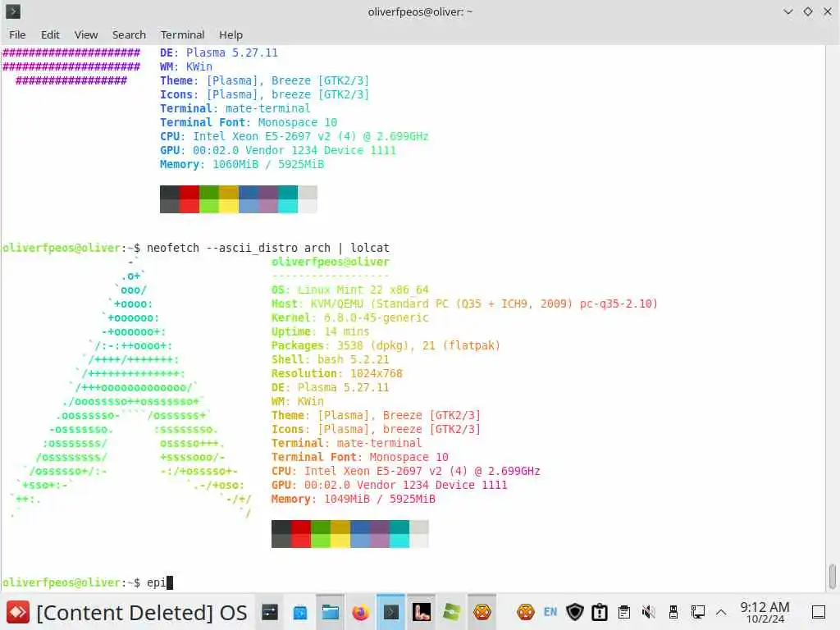
Task: Click the 'neofetch --ascii_distro arch | lolcat' command
Action: point(268,248)
